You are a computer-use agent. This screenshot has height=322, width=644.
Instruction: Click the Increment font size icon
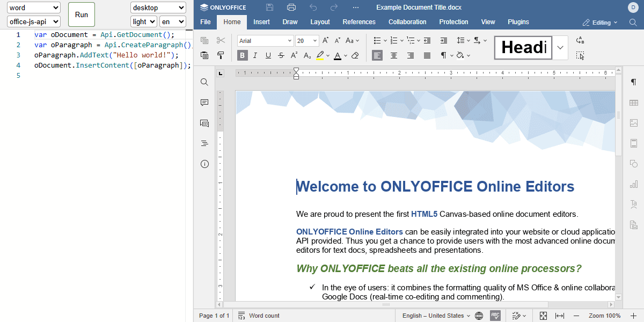326,41
